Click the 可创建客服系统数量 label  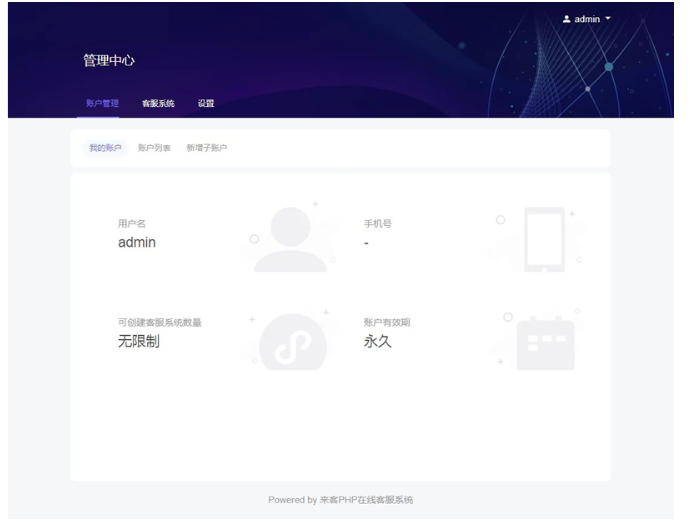tap(160, 322)
